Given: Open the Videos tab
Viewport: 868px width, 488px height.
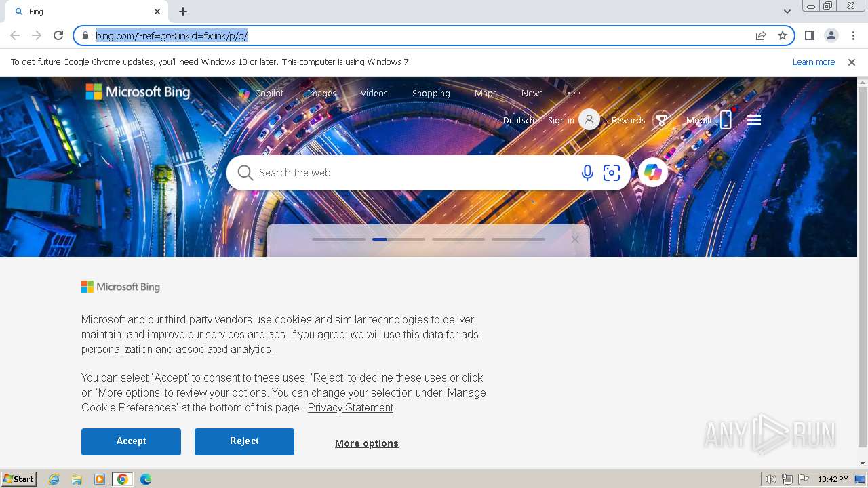Looking at the screenshot, I should 374,94.
